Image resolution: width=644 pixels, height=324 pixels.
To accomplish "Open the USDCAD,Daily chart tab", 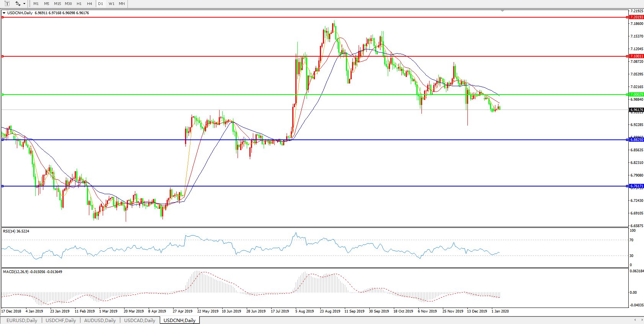I will pos(139,320).
